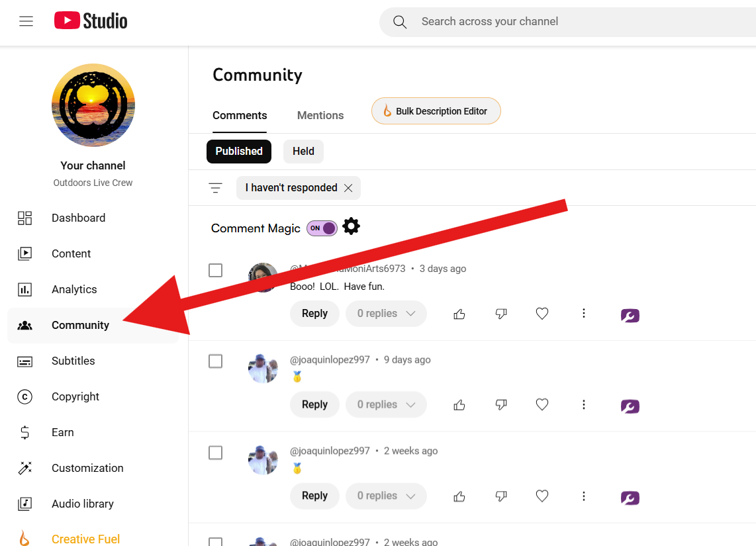Reply to the 9 days ago comment
Image resolution: width=756 pixels, height=546 pixels.
[314, 405]
